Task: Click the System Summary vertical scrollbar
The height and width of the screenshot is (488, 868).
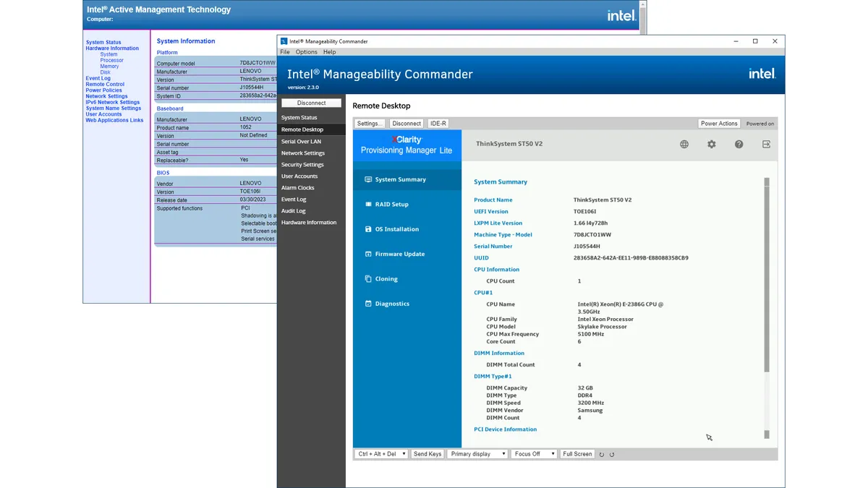Action: [767, 275]
